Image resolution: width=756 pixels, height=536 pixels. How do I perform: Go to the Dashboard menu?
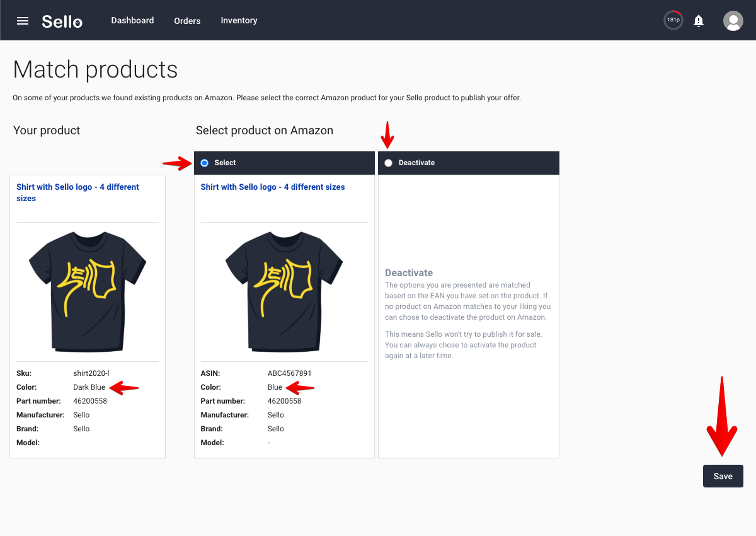132,20
